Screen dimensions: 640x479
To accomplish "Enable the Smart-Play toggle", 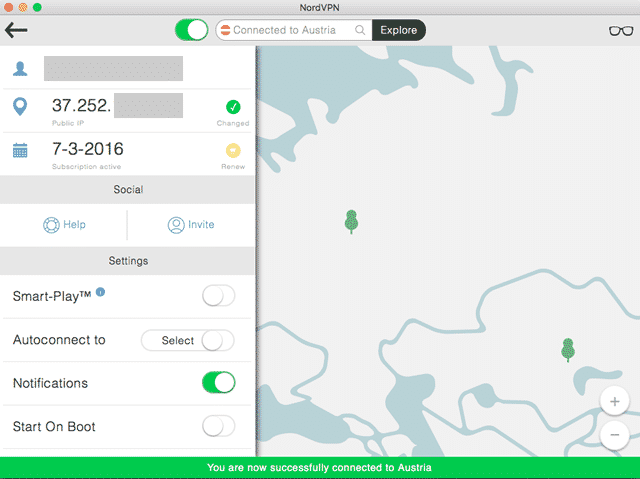I will tap(219, 296).
